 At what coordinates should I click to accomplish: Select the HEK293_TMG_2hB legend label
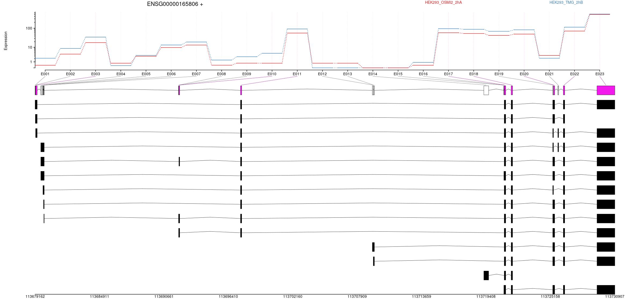click(566, 2)
